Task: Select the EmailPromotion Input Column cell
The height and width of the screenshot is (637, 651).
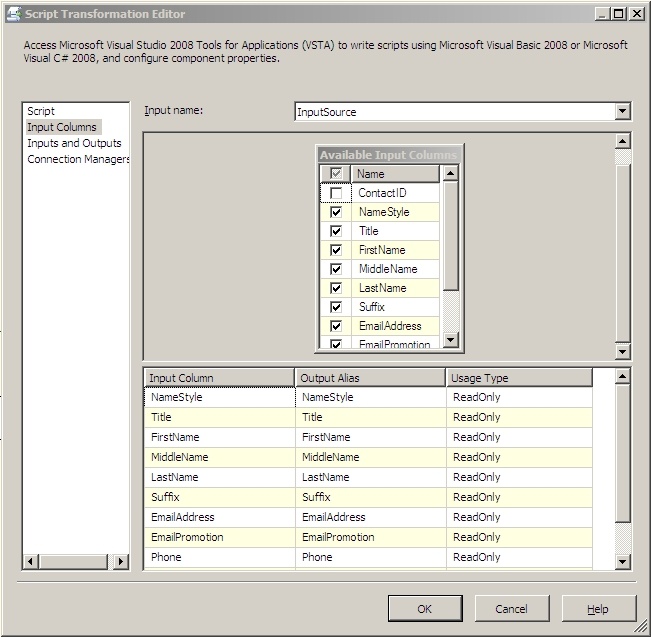Action: 220,537
